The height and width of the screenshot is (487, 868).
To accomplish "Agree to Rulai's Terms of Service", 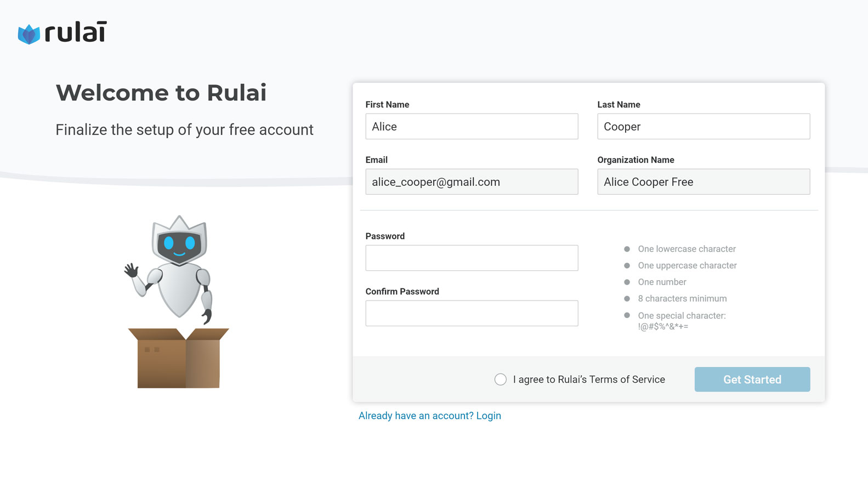I will 500,380.
